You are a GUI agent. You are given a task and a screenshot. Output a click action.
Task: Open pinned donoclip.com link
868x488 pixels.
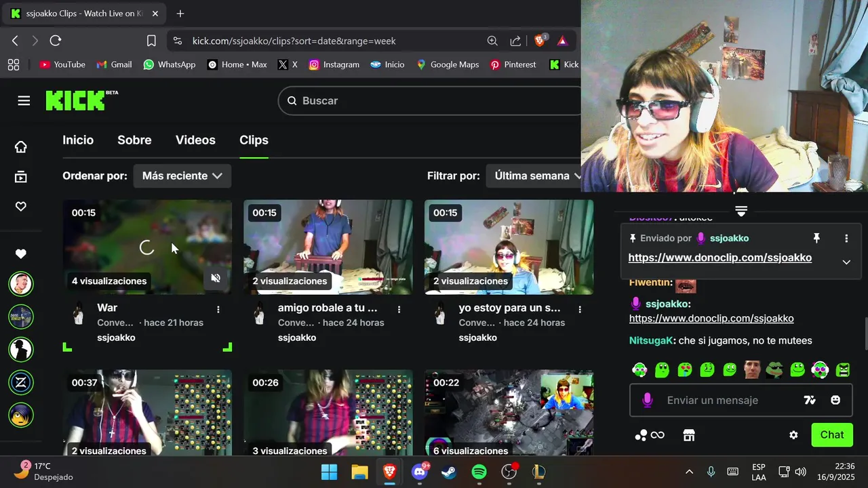coord(719,258)
